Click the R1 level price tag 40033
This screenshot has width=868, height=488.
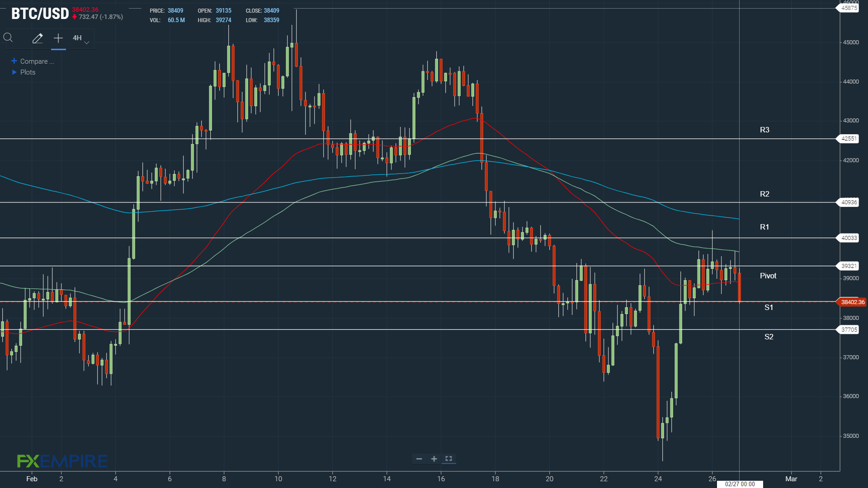point(849,238)
